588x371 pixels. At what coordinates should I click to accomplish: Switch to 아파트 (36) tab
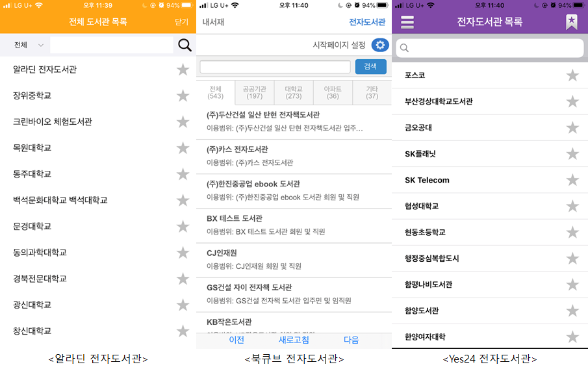[x=333, y=92]
